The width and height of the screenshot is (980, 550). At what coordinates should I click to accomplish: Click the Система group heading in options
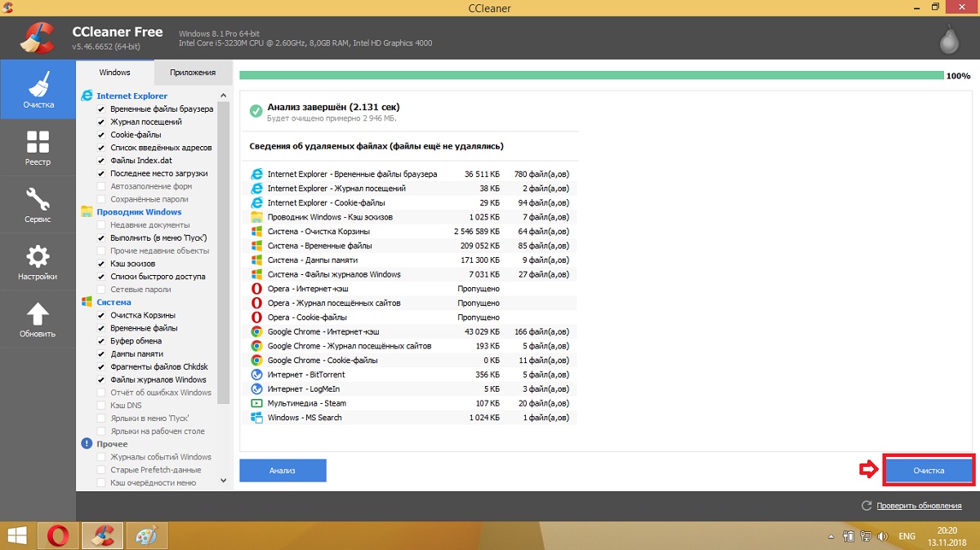point(114,302)
